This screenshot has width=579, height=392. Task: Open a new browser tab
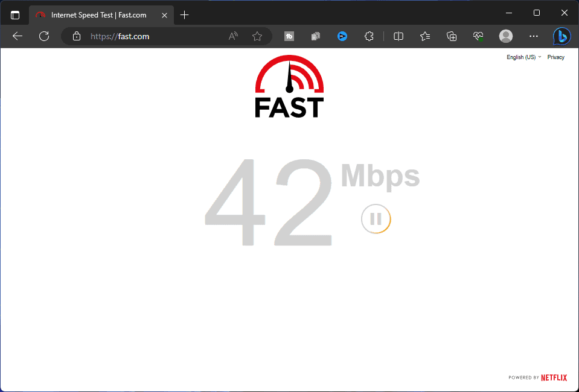pyautogui.click(x=185, y=14)
